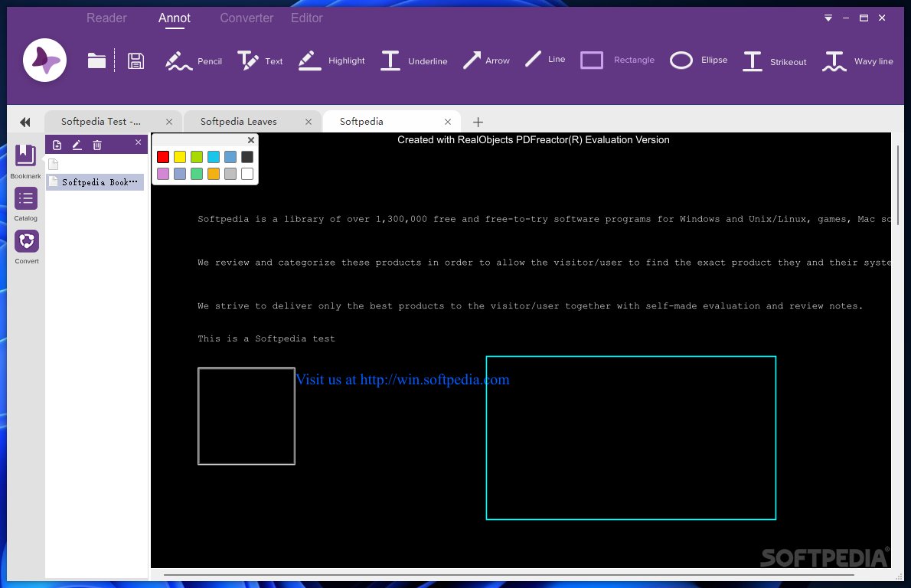The width and height of the screenshot is (911, 588).
Task: Select the Pencil annotation tool
Action: coord(194,60)
